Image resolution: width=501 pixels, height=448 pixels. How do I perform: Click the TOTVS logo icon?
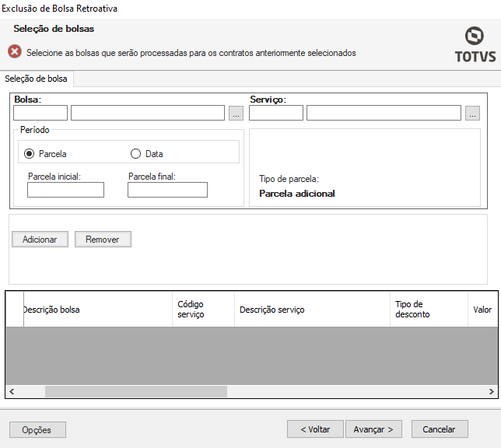click(x=474, y=37)
